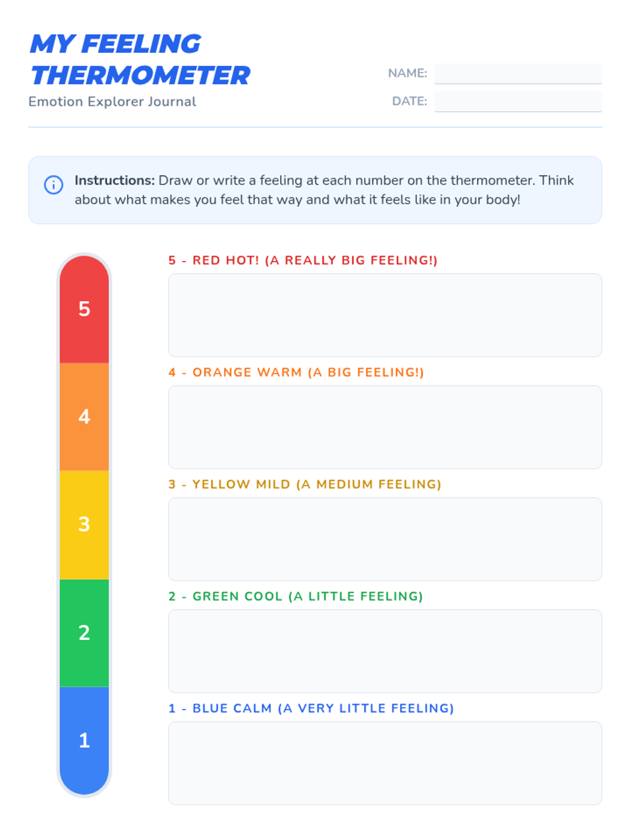
Task: Click the Red Hot feeling answer box
Action: 385,315
